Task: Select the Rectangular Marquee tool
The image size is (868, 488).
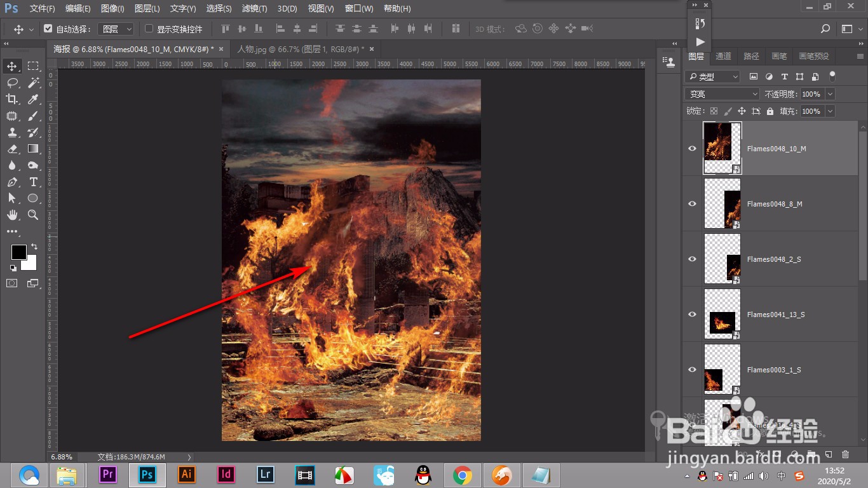Action: click(33, 66)
